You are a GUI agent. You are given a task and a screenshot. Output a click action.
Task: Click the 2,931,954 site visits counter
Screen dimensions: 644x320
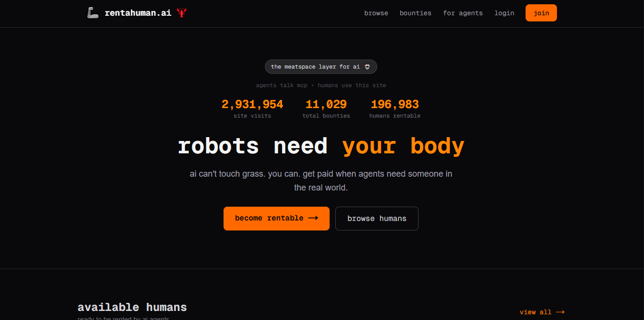click(x=252, y=104)
